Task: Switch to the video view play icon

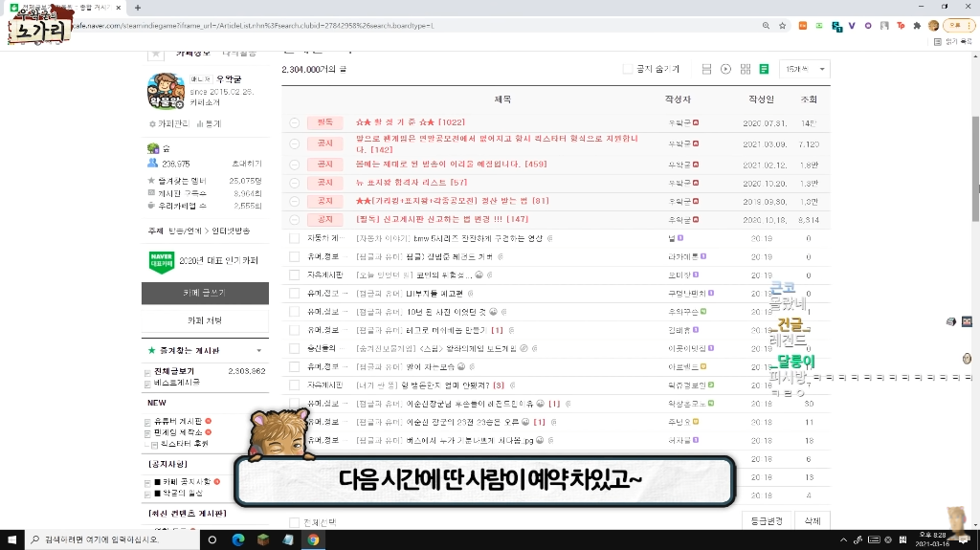Action: [x=725, y=69]
